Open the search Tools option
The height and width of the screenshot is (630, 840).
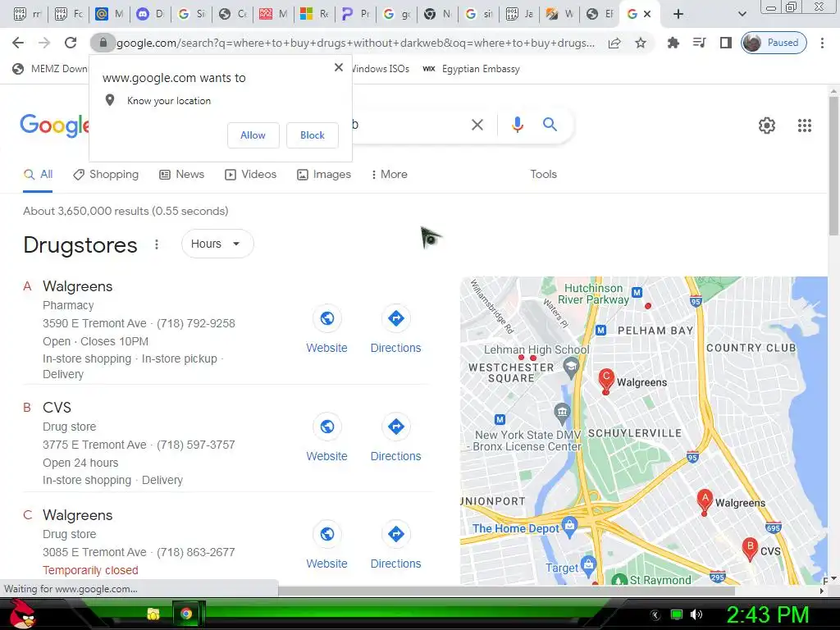(543, 175)
